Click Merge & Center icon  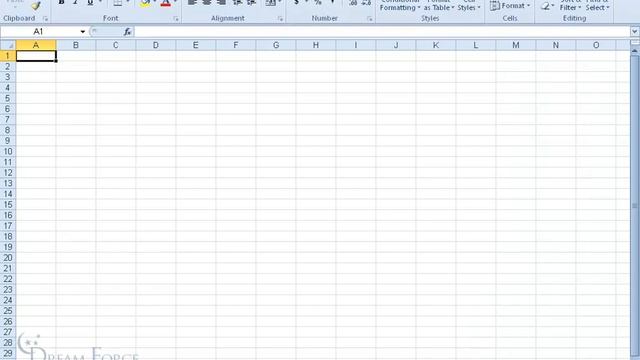pos(271,3)
